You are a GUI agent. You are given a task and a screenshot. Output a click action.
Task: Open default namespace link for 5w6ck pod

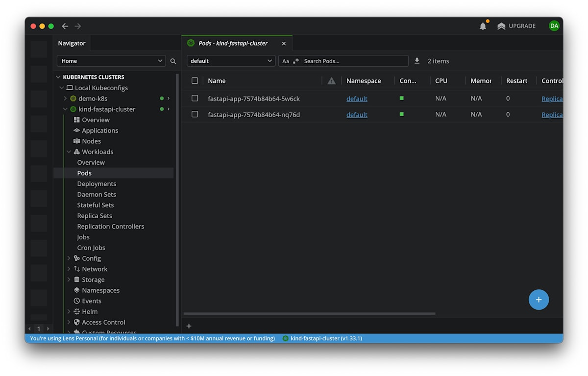357,99
